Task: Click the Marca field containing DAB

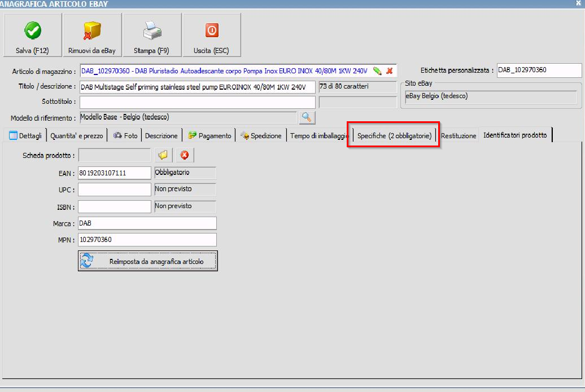Action: [x=147, y=223]
